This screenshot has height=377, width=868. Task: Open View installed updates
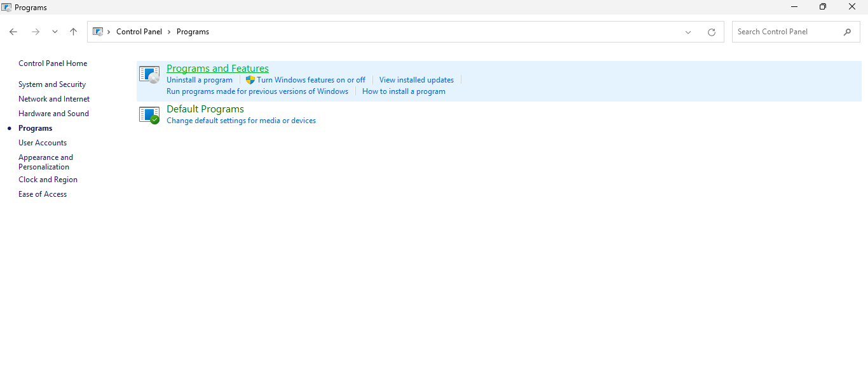[416, 80]
